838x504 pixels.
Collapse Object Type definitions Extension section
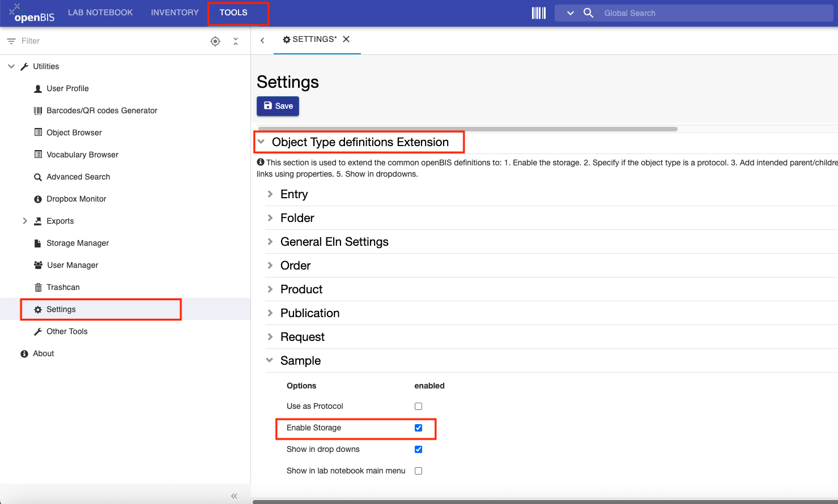(x=261, y=142)
